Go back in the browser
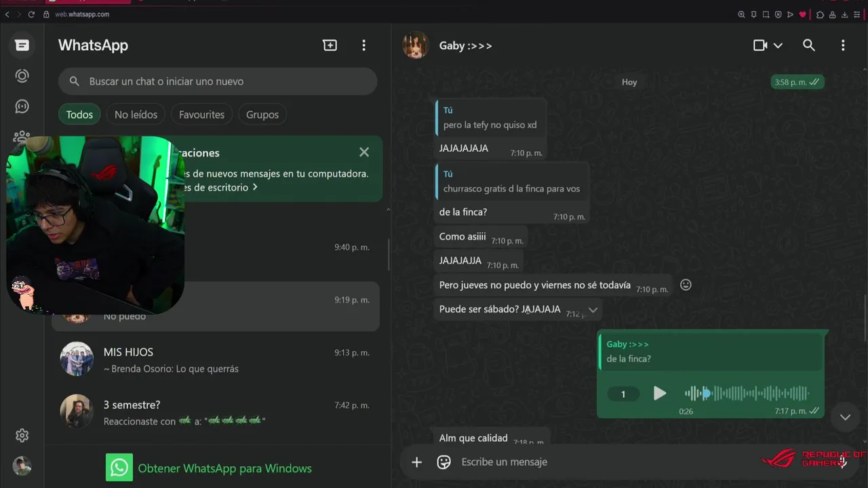The image size is (868, 488). (7, 14)
